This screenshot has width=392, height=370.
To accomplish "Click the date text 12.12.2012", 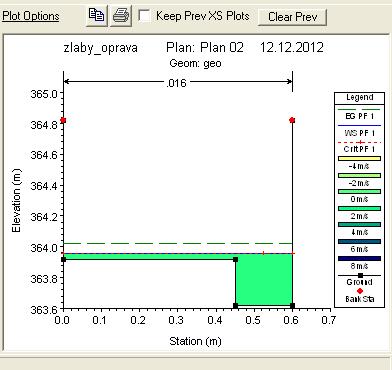I will click(291, 47).
